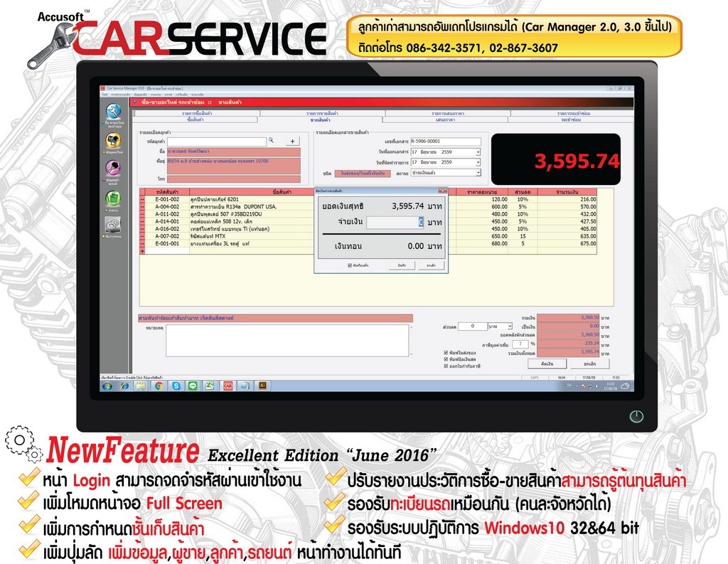The width and height of the screenshot is (728, 564).
Task: Open LINE from the taskbar
Action: (x=193, y=386)
